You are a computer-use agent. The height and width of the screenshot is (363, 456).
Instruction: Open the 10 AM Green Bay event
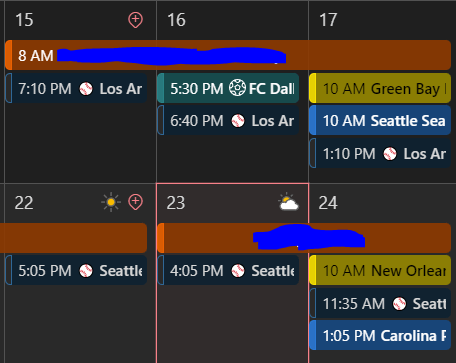coord(380,88)
